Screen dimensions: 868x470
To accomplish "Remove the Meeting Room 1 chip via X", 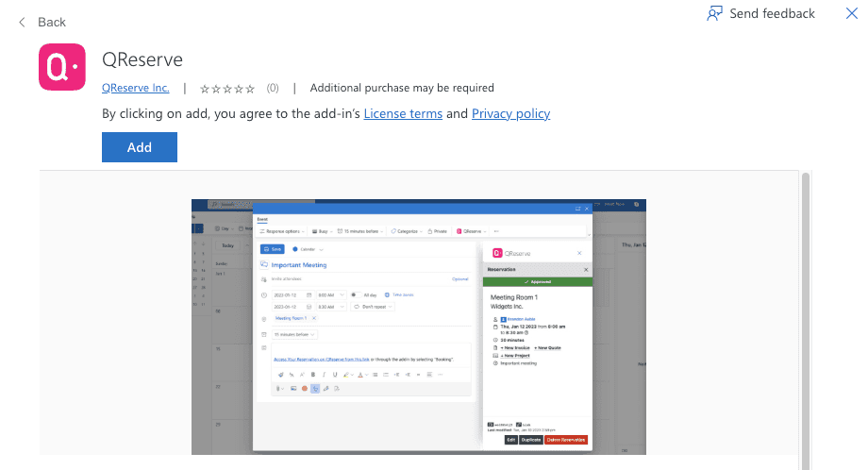I will click(314, 319).
